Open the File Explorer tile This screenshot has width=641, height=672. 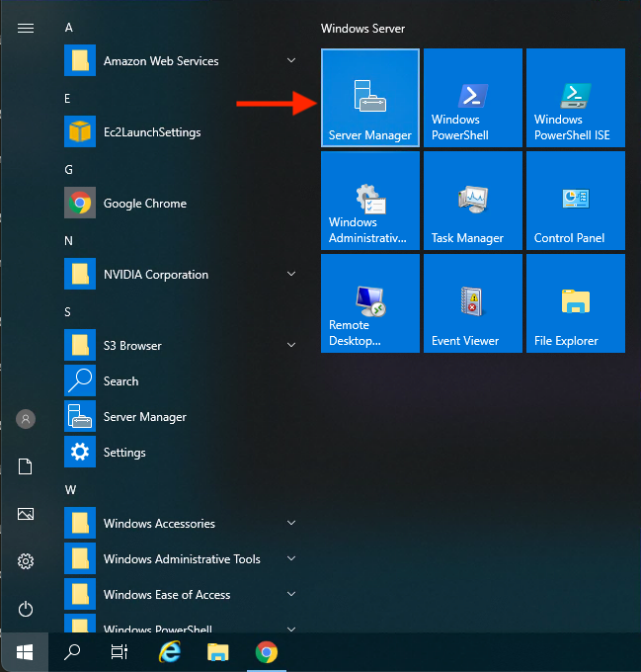click(576, 303)
